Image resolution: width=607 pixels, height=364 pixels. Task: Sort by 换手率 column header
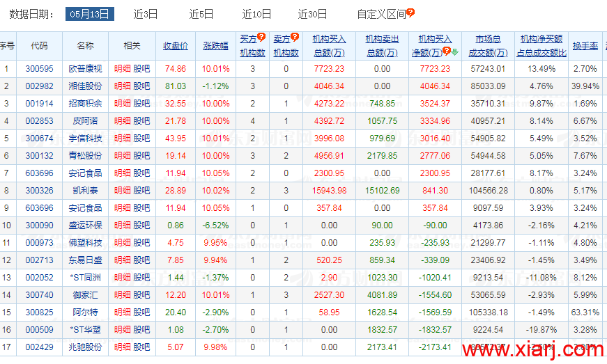tap(585, 46)
